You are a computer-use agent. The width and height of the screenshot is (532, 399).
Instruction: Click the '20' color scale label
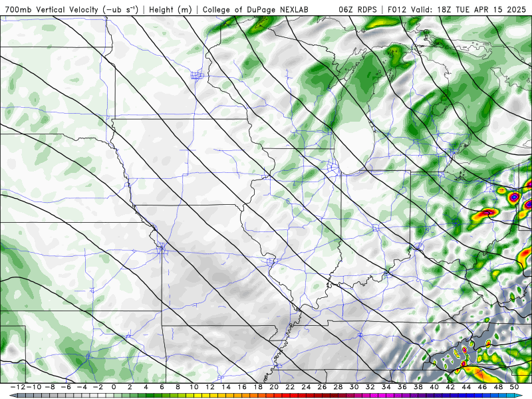point(274,387)
